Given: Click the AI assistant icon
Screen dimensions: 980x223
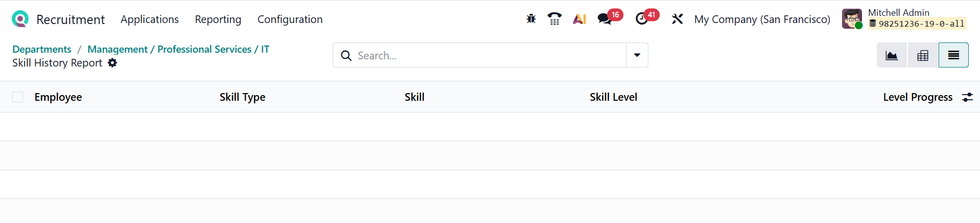Looking at the screenshot, I should (x=579, y=19).
